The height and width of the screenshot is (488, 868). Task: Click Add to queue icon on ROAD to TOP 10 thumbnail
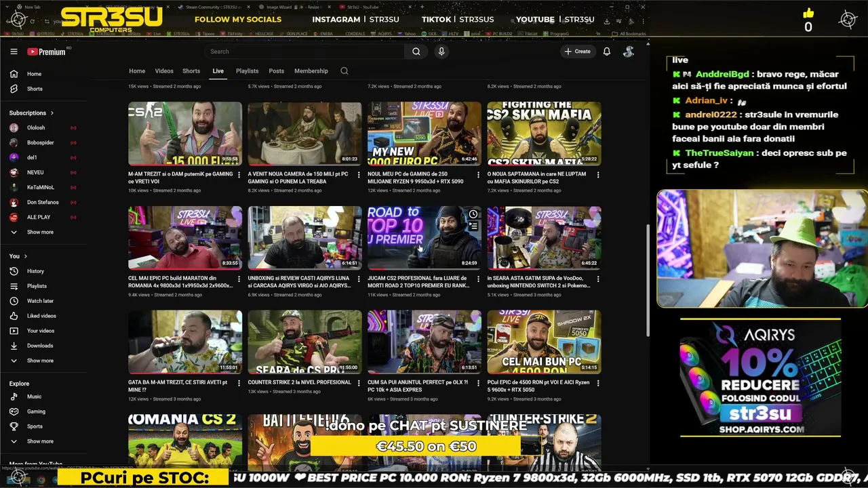click(x=473, y=226)
